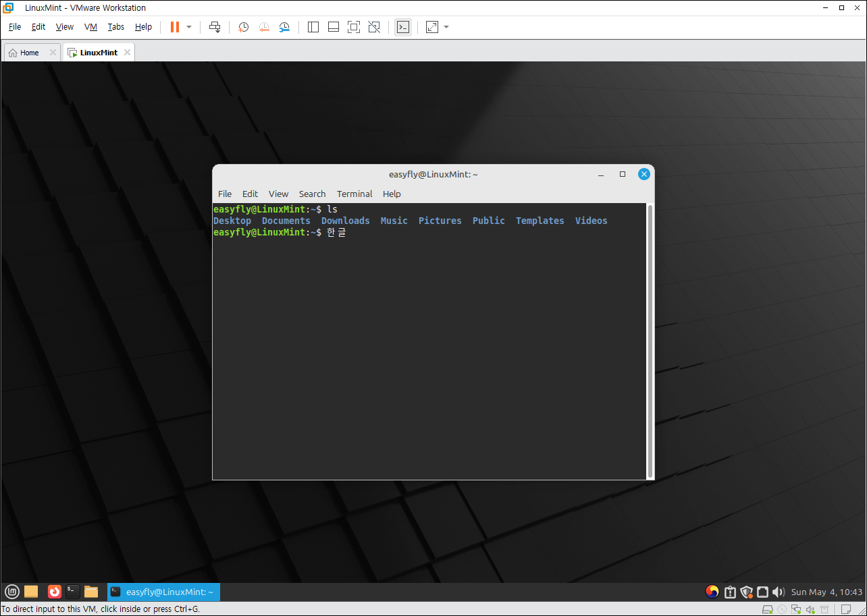Image resolution: width=867 pixels, height=616 pixels.
Task: Open the Linux Mint start menu
Action: (x=12, y=592)
